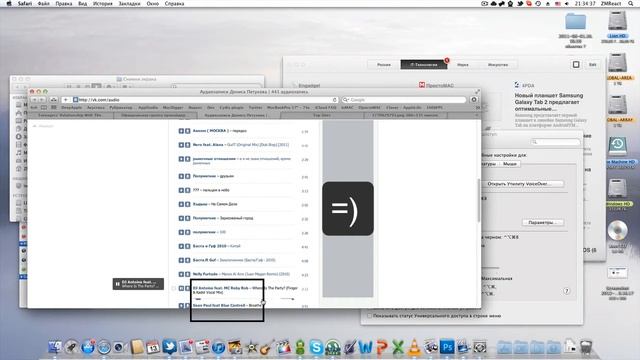Click the Spotlight search icon
640x360 pixels.
(631, 3)
